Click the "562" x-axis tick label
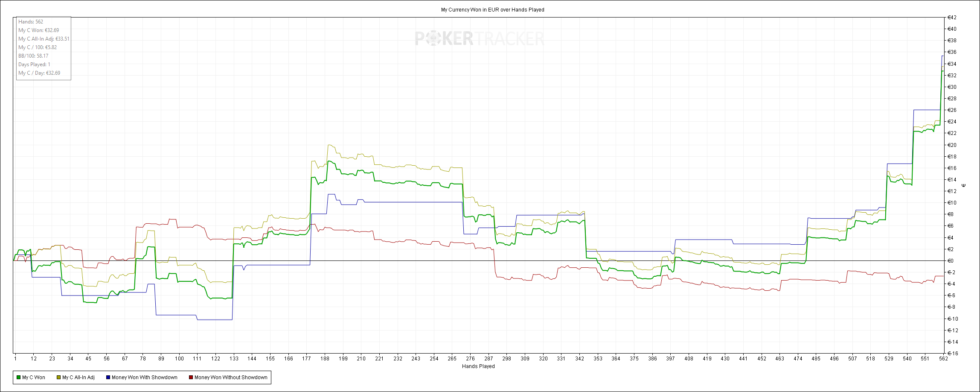 click(943, 359)
